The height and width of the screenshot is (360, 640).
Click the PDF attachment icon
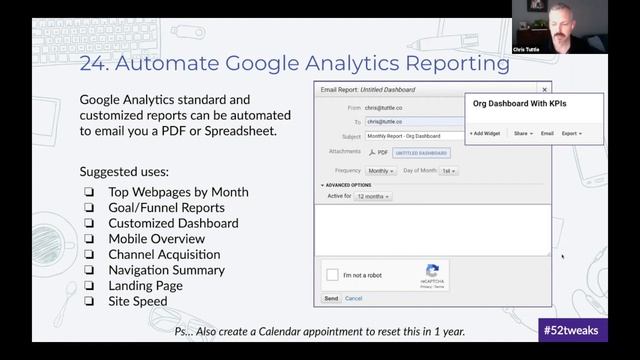point(372,153)
